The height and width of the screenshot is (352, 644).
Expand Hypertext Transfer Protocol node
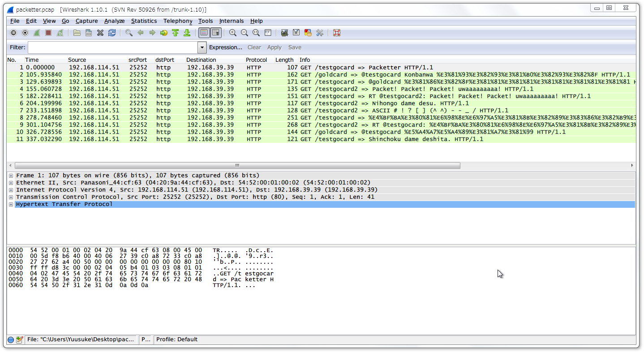click(x=11, y=204)
